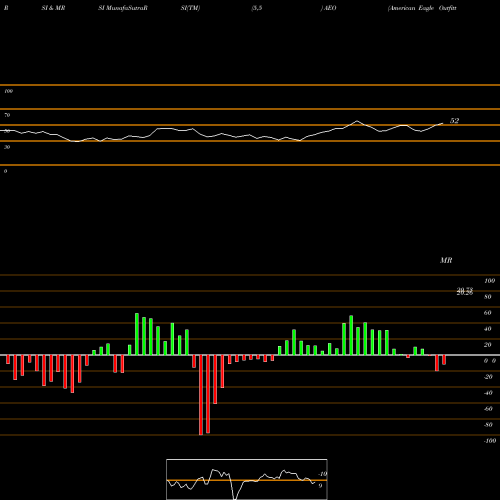Click the RSI 100 axis label
The image size is (500, 500).
(x=8, y=91)
